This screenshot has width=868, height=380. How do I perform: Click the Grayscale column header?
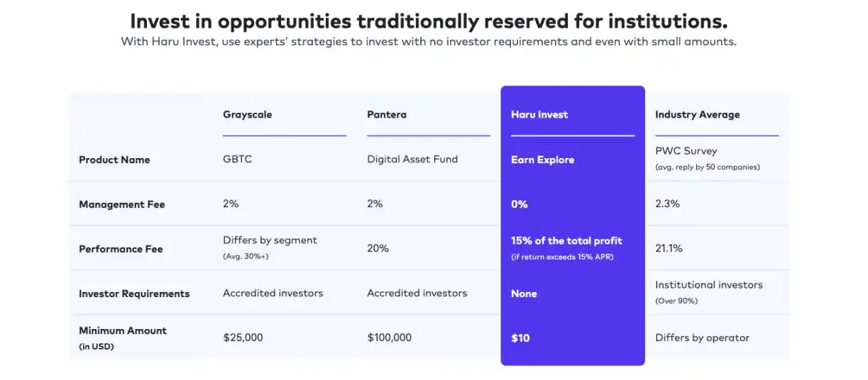point(247,115)
